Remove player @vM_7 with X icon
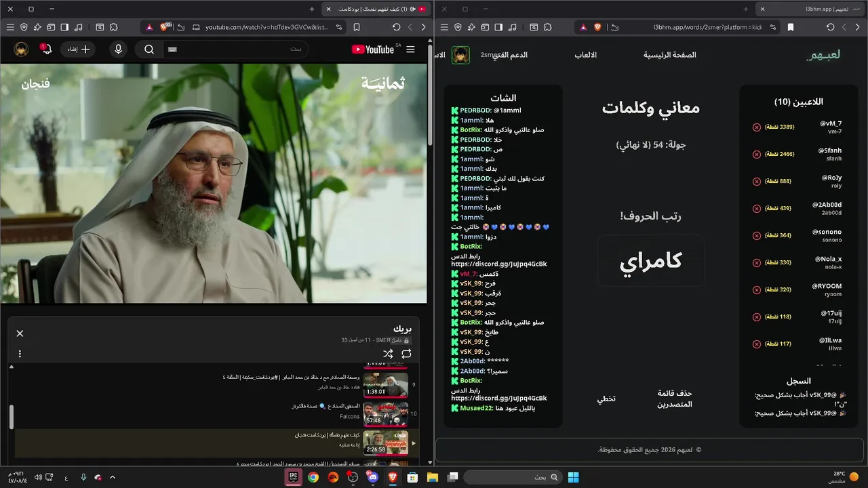The width and height of the screenshot is (868, 488). [757, 127]
